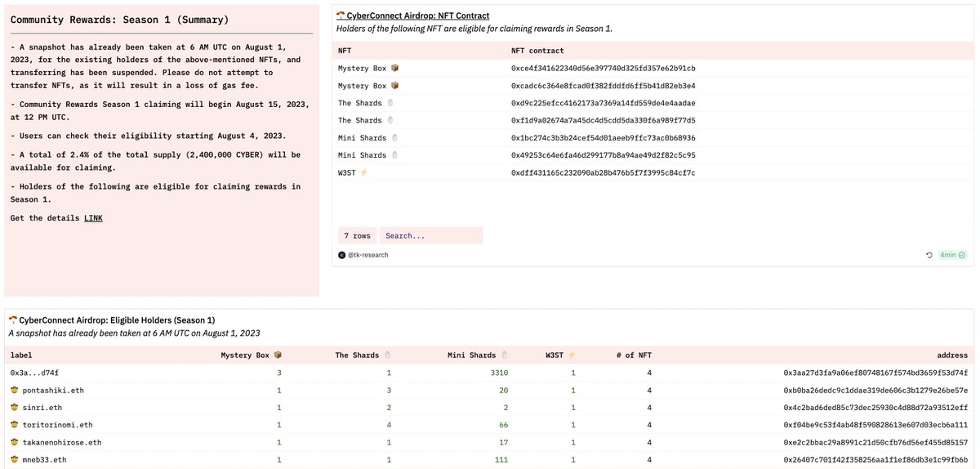The image size is (980, 469).
Task: Select address 0x26407c701f42f358256aa1f1ef86db3e1c99fb6b
Action: tap(875, 459)
